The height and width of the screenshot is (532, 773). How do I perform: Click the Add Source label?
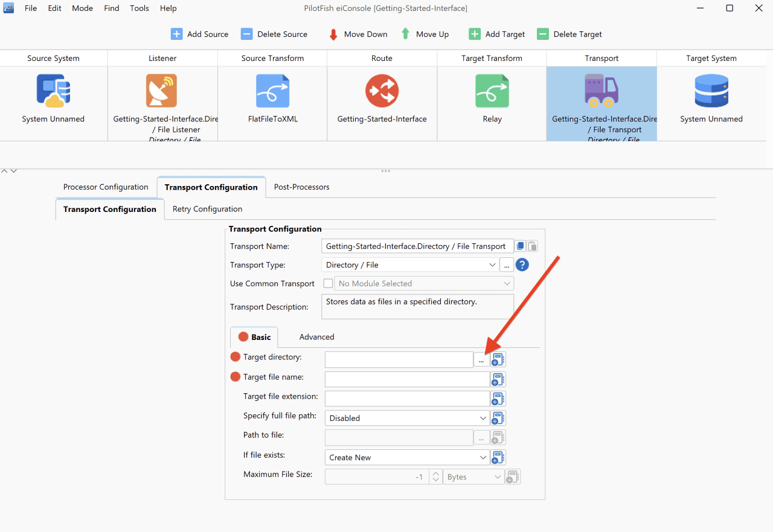click(208, 34)
